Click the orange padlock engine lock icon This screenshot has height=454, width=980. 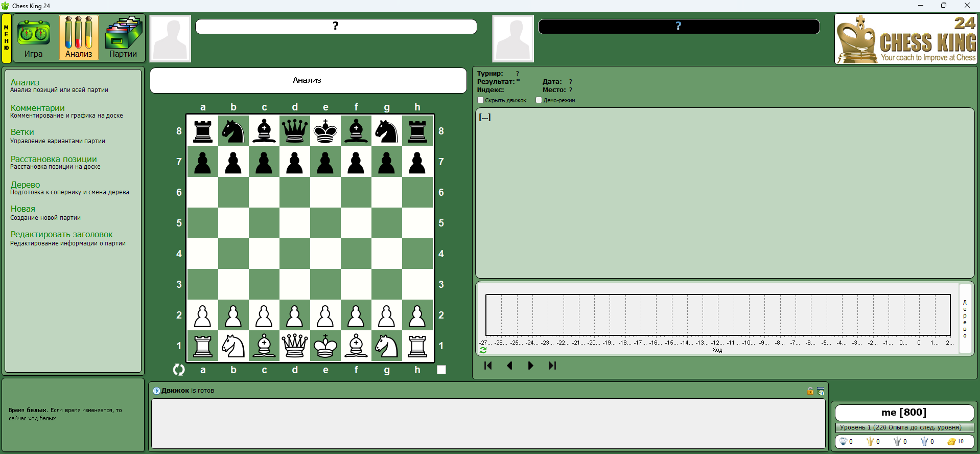pyautogui.click(x=810, y=391)
